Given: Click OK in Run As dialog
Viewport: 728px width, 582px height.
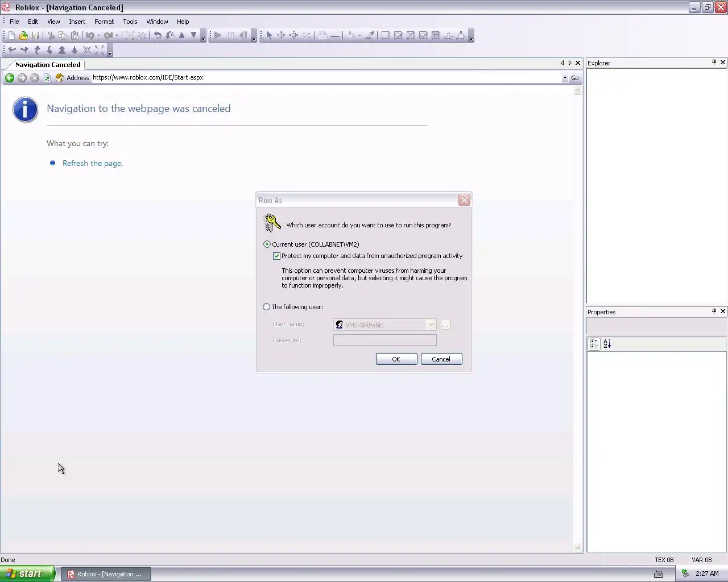Looking at the screenshot, I should coord(396,359).
